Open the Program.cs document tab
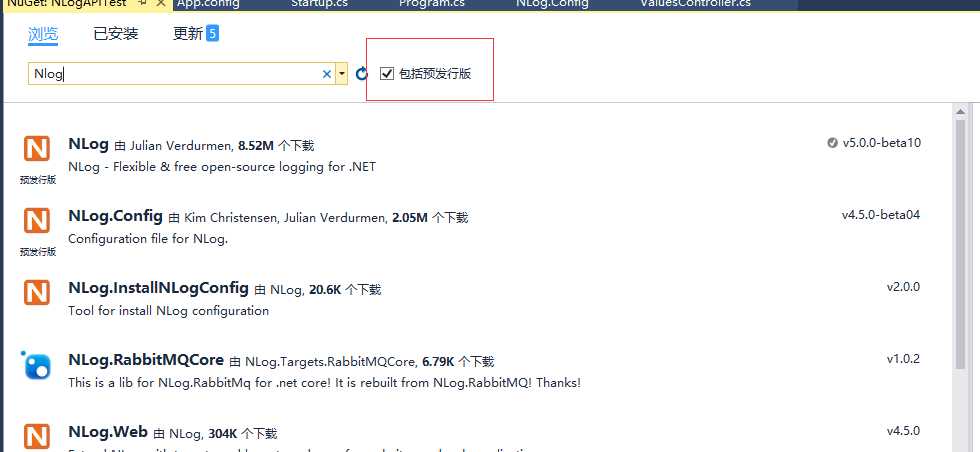This screenshot has height=452, width=980. click(x=431, y=3)
